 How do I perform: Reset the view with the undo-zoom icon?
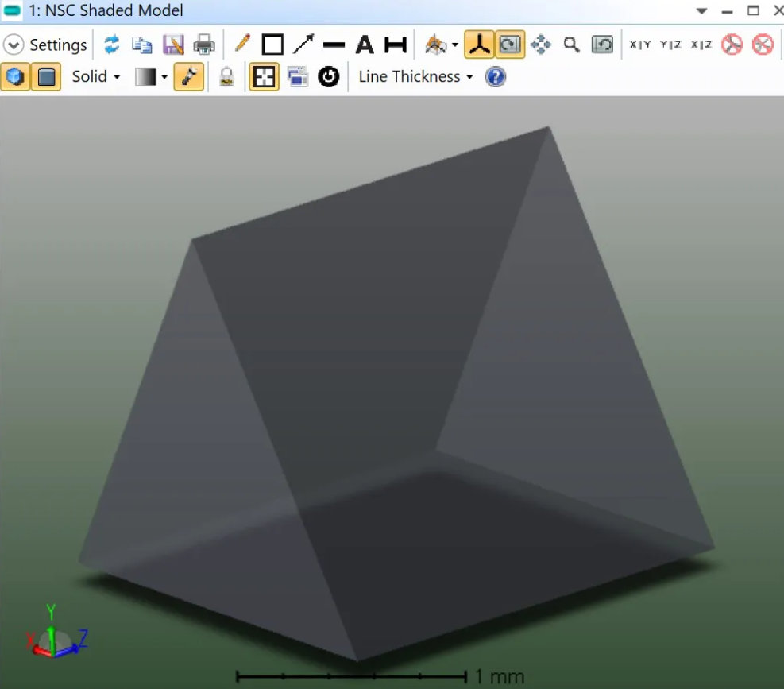(x=602, y=45)
